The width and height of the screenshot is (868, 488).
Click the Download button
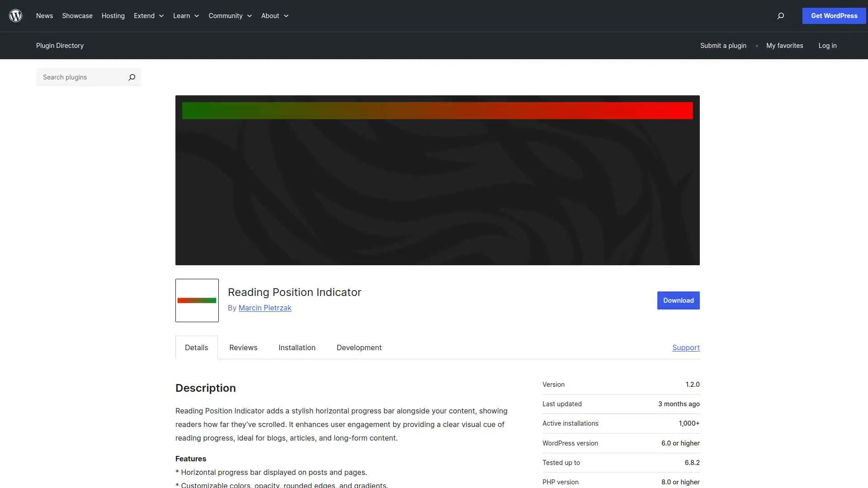(x=678, y=300)
